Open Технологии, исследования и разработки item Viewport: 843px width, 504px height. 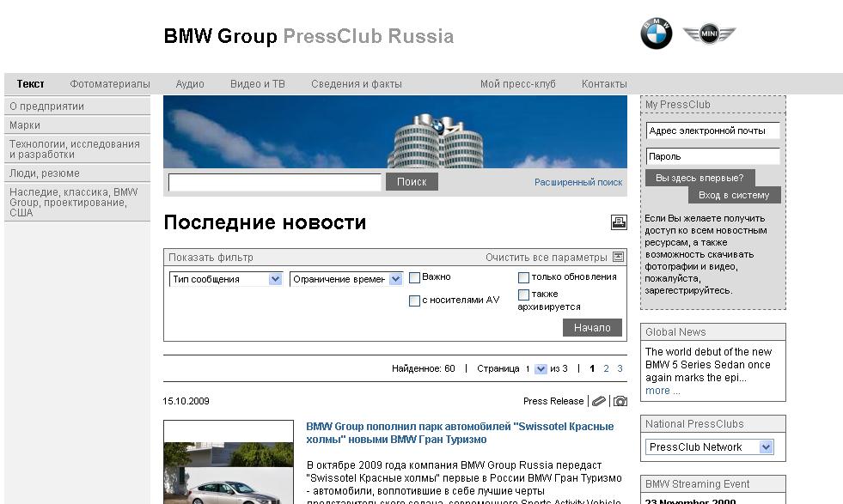(x=77, y=149)
